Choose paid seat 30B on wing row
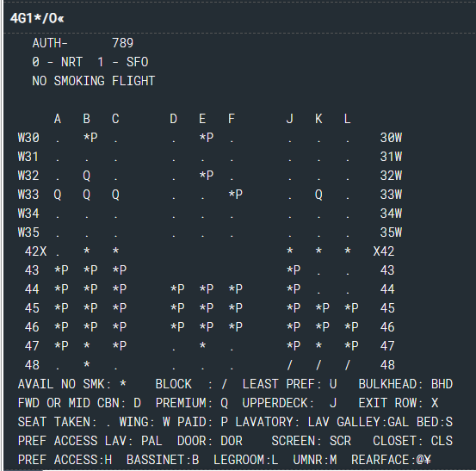Screen dimensions: 476x471 pyautogui.click(x=90, y=138)
